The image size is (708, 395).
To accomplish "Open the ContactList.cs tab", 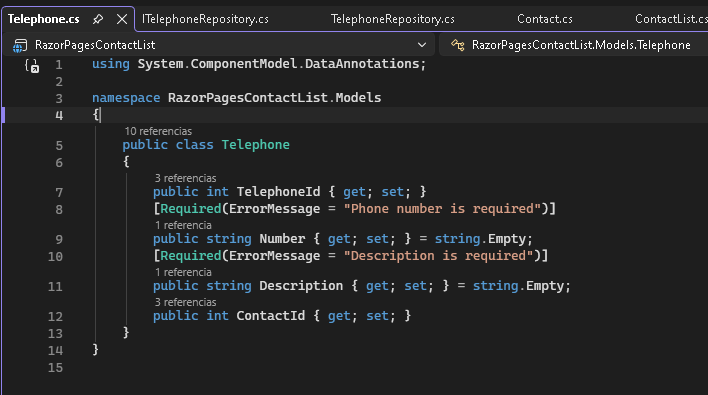I will pyautogui.click(x=671, y=19).
